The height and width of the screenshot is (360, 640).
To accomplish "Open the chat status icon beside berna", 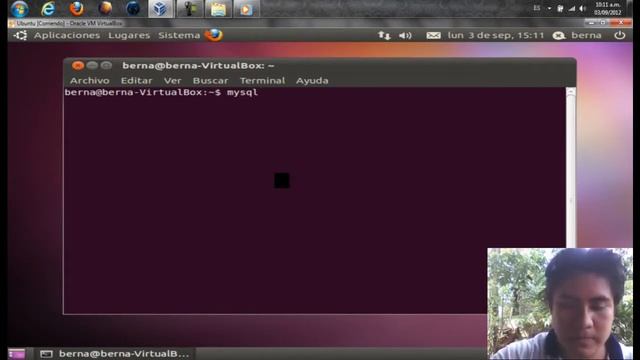I will pyautogui.click(x=558, y=36).
